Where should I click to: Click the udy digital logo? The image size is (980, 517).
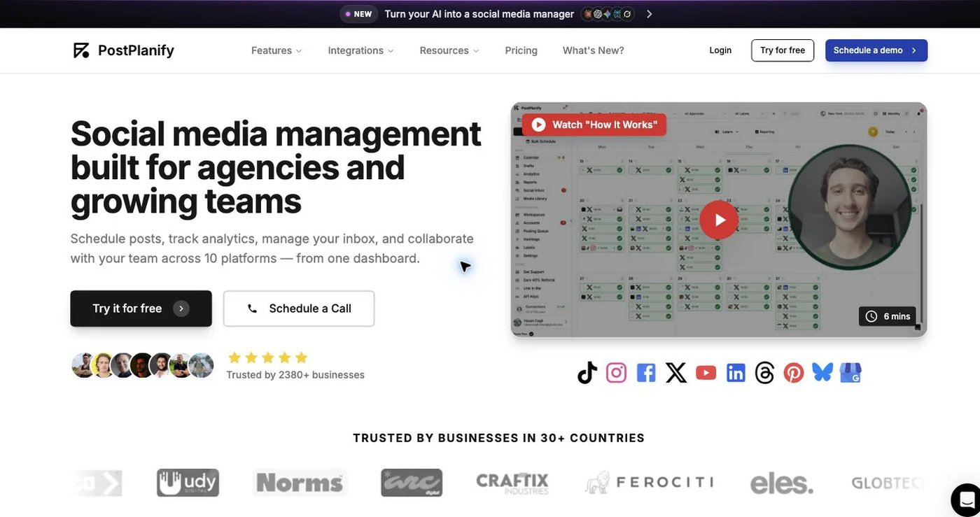[188, 483]
